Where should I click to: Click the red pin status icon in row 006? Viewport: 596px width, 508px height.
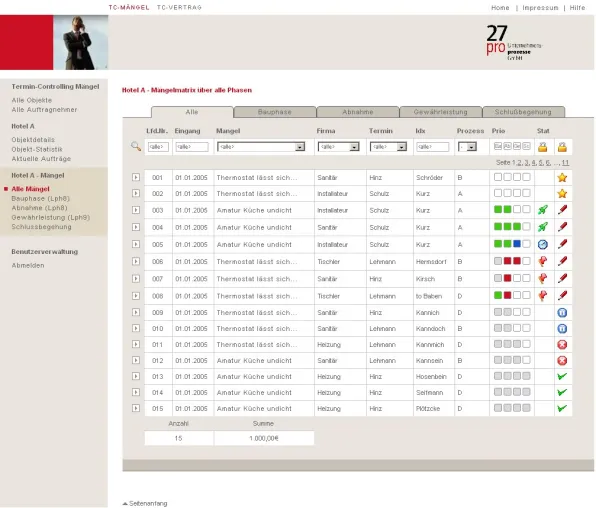click(x=543, y=261)
